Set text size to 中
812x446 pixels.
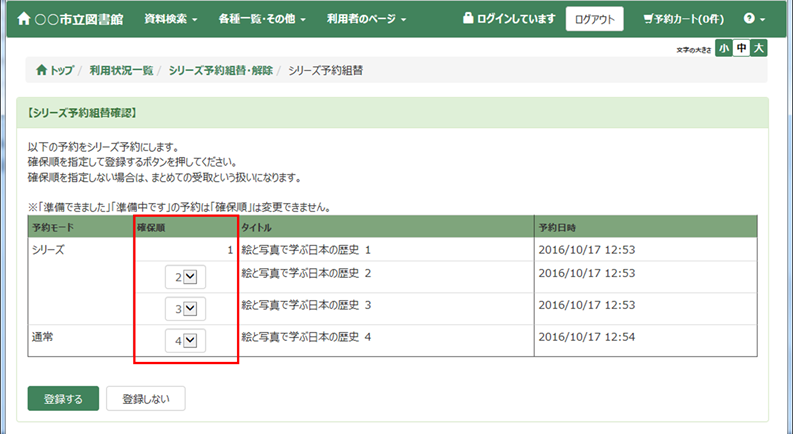pyautogui.click(x=741, y=48)
